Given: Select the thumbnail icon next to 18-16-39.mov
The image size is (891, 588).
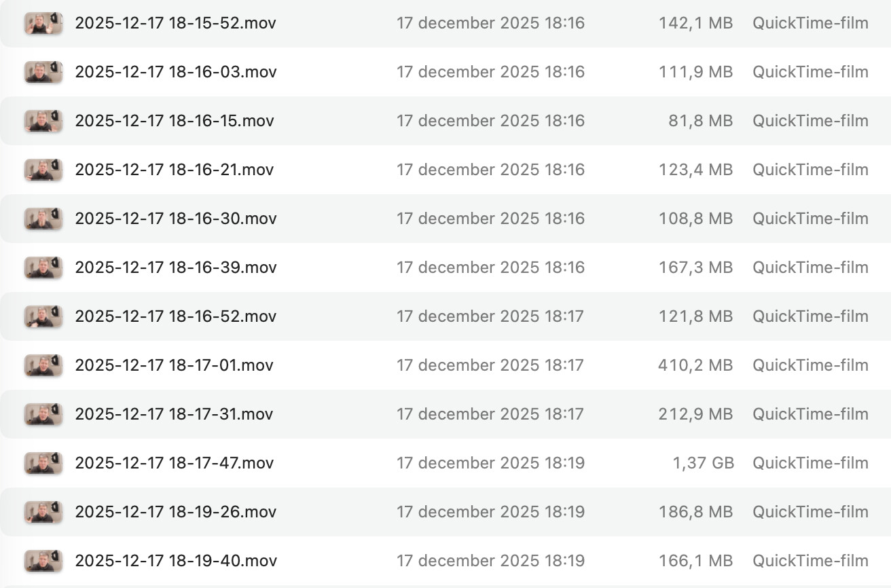Looking at the screenshot, I should [x=43, y=268].
